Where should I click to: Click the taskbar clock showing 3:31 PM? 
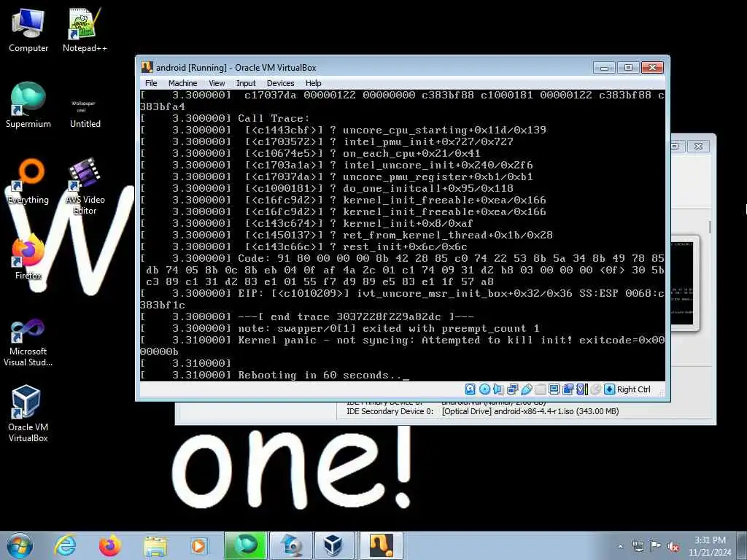point(710,546)
